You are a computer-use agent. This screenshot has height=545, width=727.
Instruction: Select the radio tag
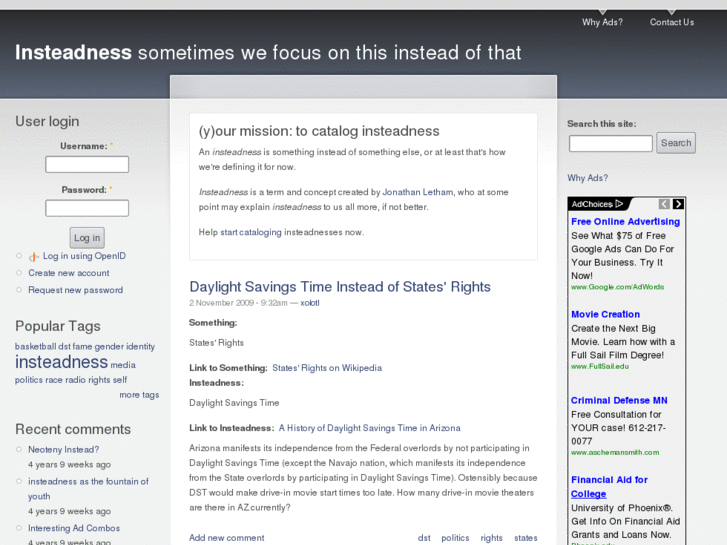click(75, 380)
